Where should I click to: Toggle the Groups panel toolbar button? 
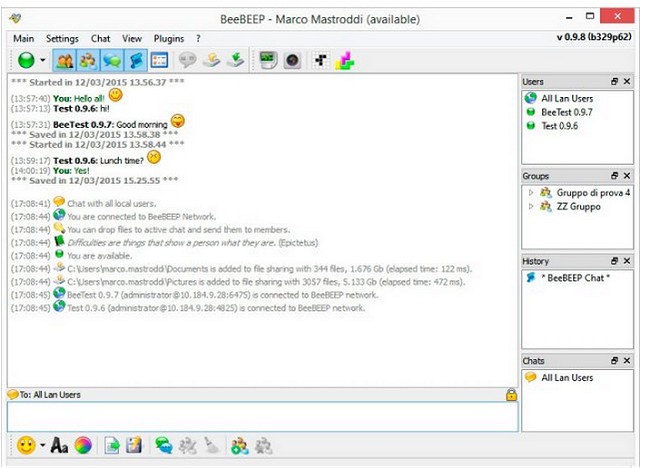[88, 61]
